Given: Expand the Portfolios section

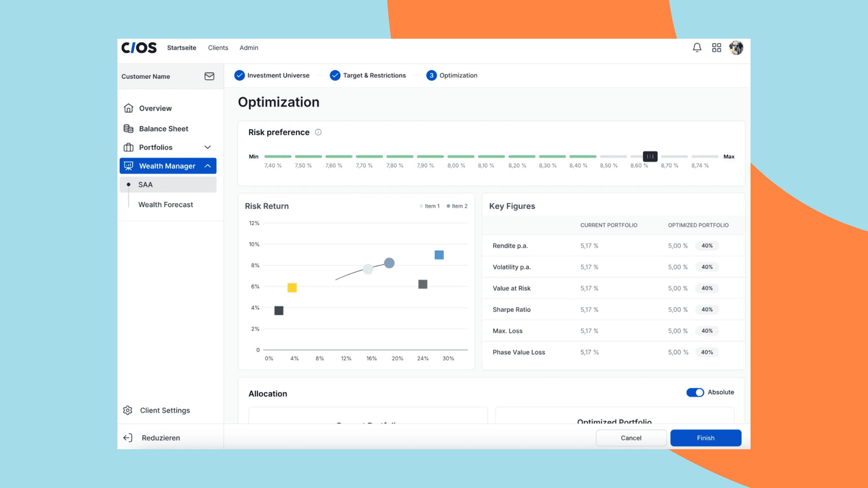Looking at the screenshot, I should [x=208, y=147].
